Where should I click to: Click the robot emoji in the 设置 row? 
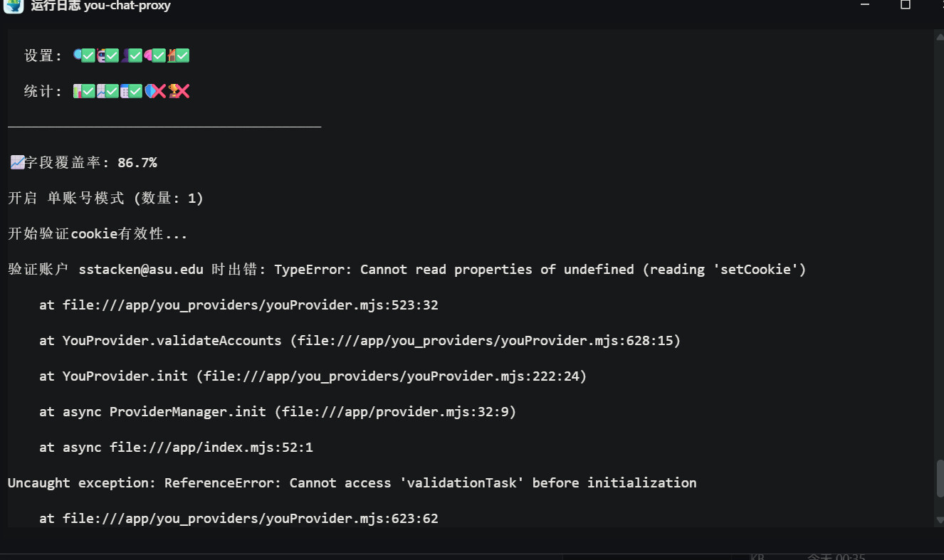coord(102,56)
